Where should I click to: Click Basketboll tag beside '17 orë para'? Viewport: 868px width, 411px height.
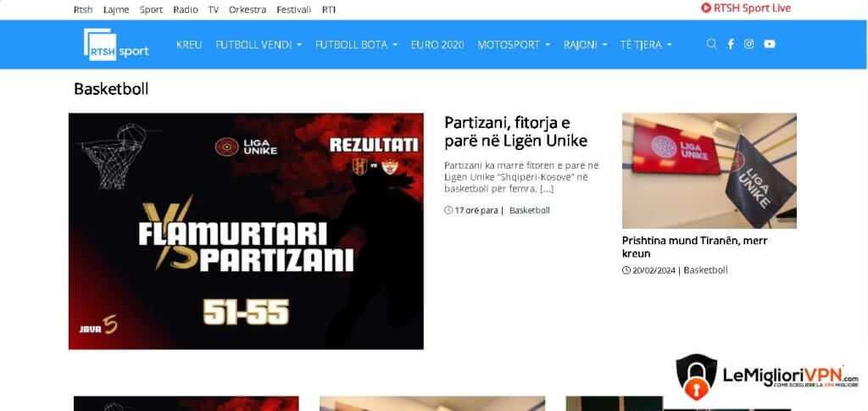click(x=529, y=210)
